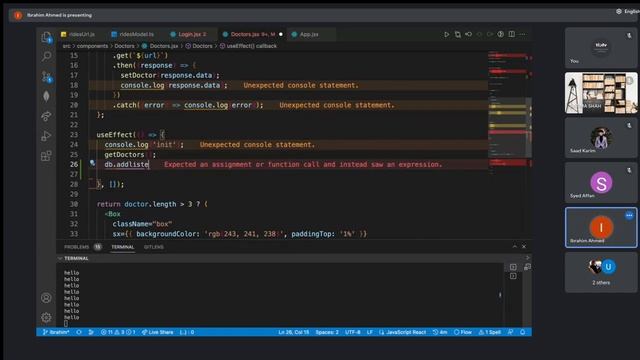This screenshot has height=360, width=640.
Task: Close the bottom panel with X icon
Action: point(524,247)
